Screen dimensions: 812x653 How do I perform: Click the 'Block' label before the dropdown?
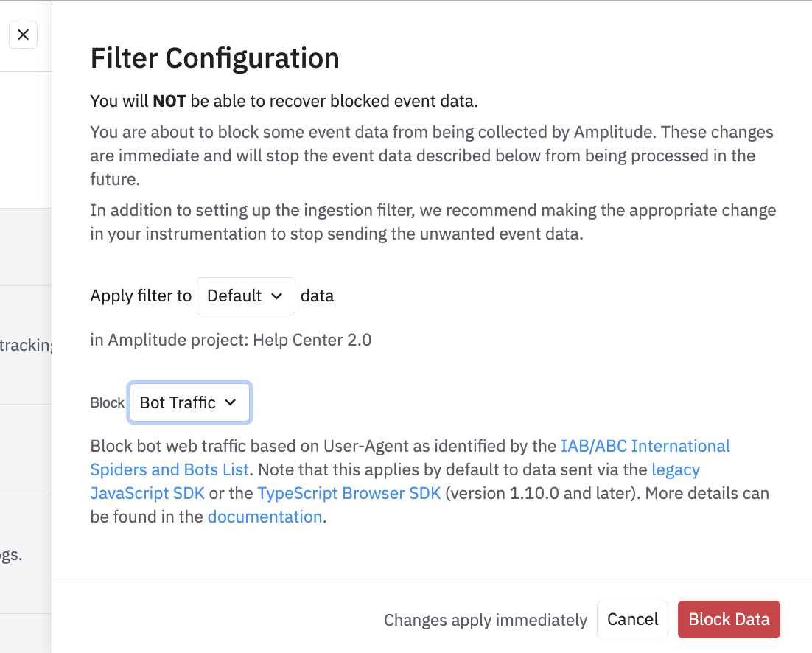coord(108,403)
